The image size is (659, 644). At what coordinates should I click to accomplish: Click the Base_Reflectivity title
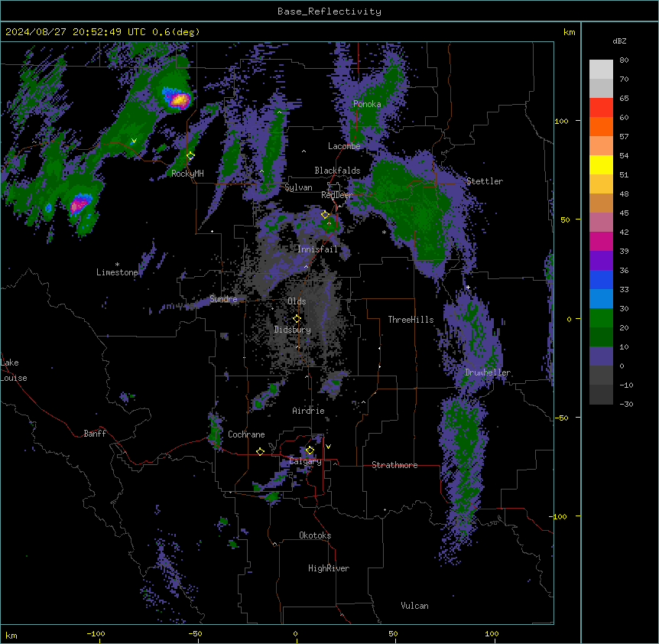329,11
